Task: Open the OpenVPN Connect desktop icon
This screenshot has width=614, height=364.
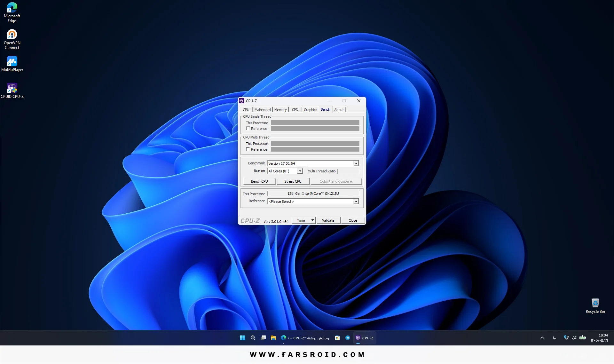Action: [12, 39]
